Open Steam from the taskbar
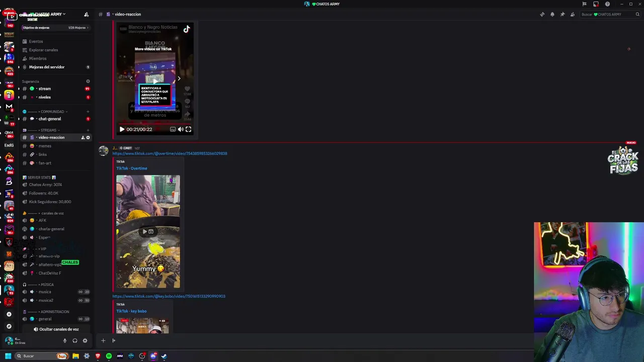The height and width of the screenshot is (362, 644). click(x=164, y=356)
